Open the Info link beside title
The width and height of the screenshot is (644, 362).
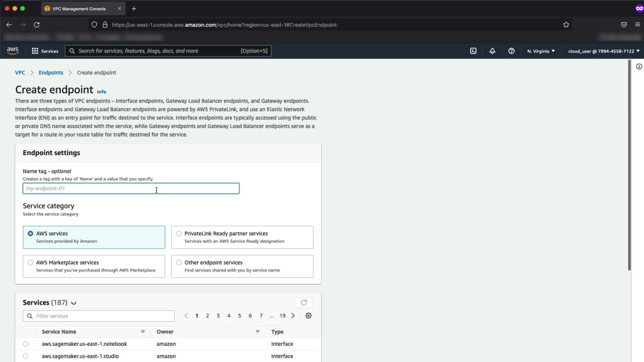[x=101, y=92]
